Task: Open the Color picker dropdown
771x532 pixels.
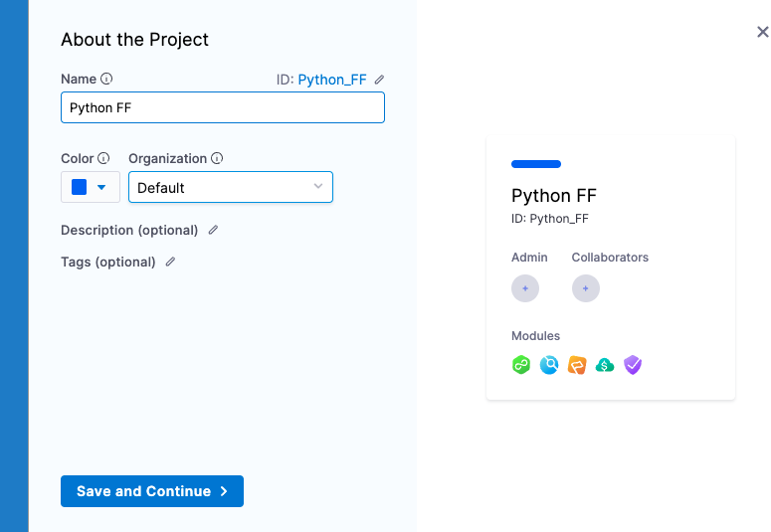Action: (91, 187)
